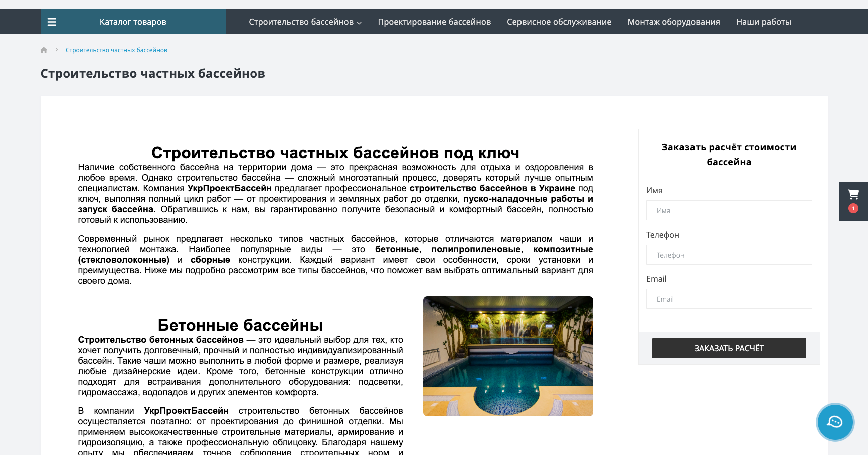This screenshot has width=868, height=455.
Task: Click the home breadcrumb icon
Action: pos(44,50)
